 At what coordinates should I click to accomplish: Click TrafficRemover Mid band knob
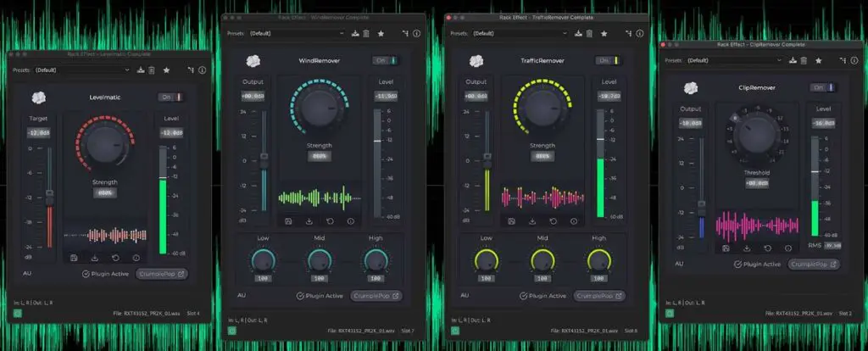(542, 261)
